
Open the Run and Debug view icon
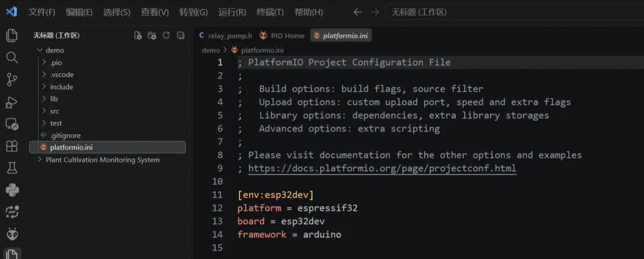(x=12, y=102)
